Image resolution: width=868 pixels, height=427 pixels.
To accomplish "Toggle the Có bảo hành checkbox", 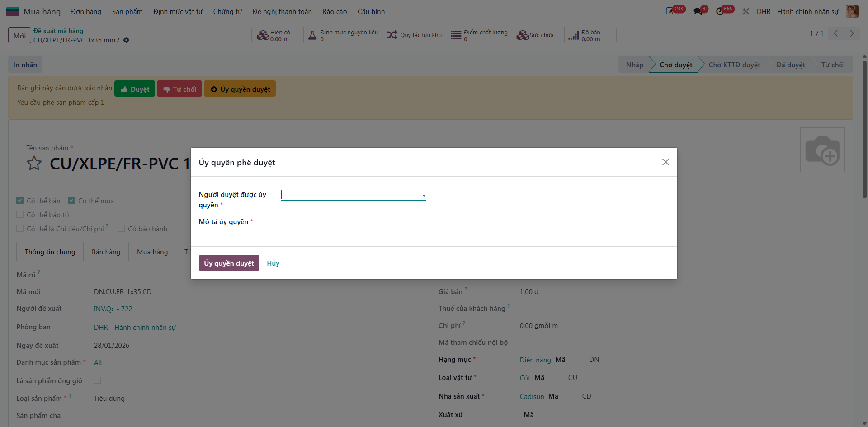I will tap(121, 228).
